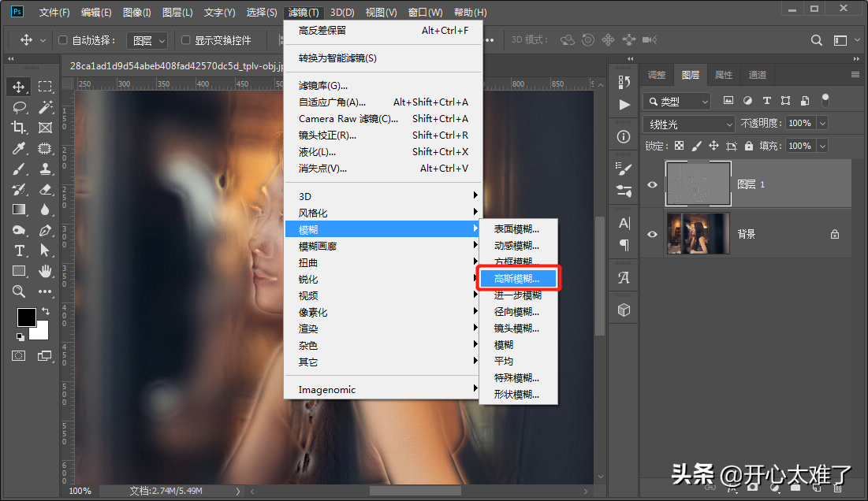Choose 高斯模糊 from the blur submenu
Viewport: 868px width, 501px height.
tap(517, 279)
